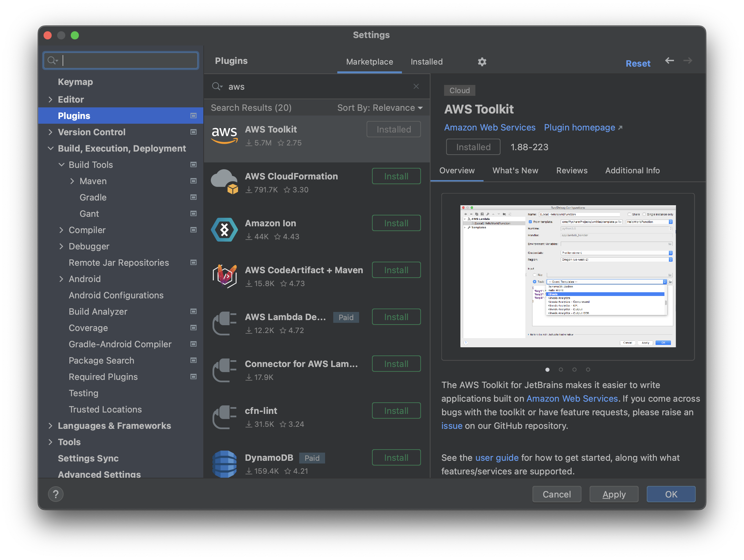Select the third screenshot carousel dot

point(574,370)
